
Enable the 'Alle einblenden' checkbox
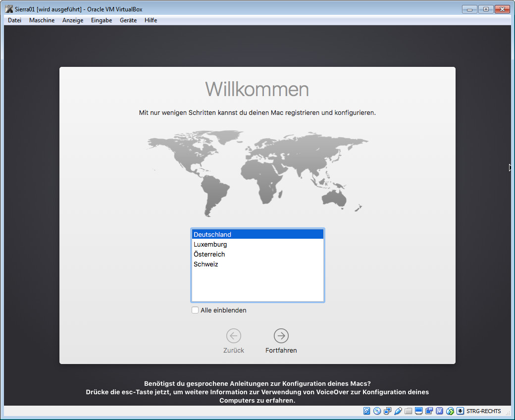tap(195, 310)
